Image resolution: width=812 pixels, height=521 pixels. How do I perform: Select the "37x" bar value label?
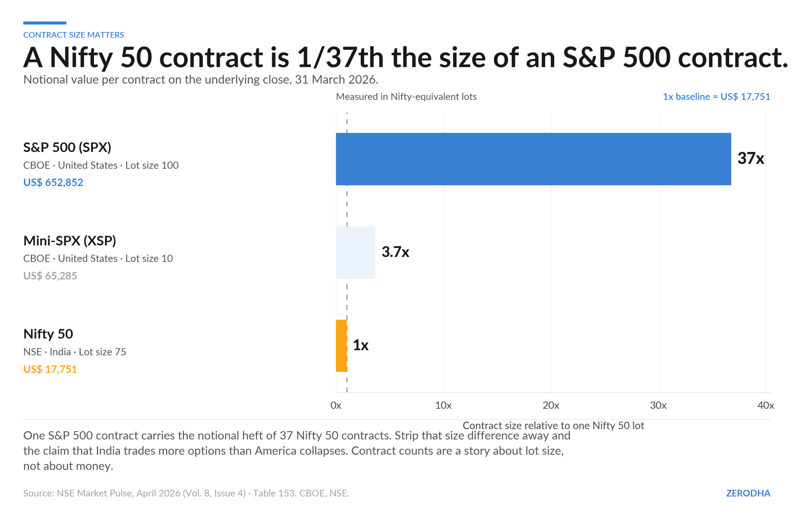point(750,158)
